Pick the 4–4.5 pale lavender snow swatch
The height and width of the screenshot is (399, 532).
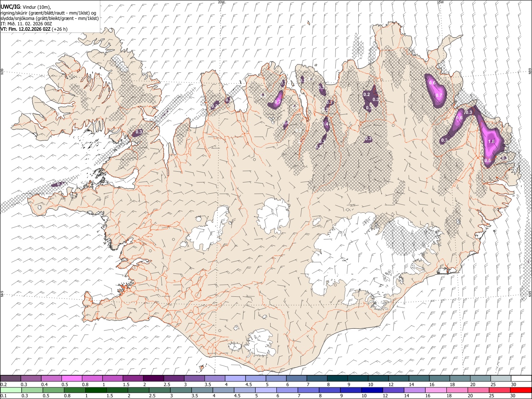click(235, 378)
